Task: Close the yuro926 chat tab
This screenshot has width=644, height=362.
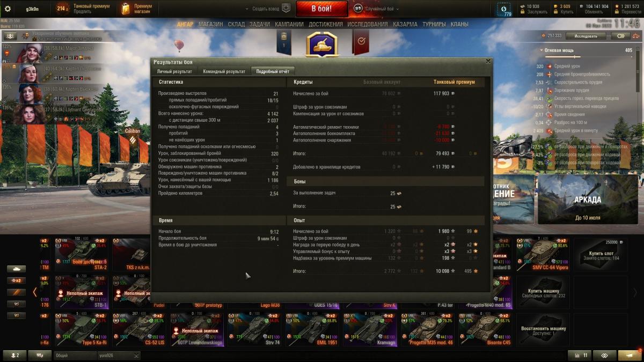Action: (x=136, y=356)
